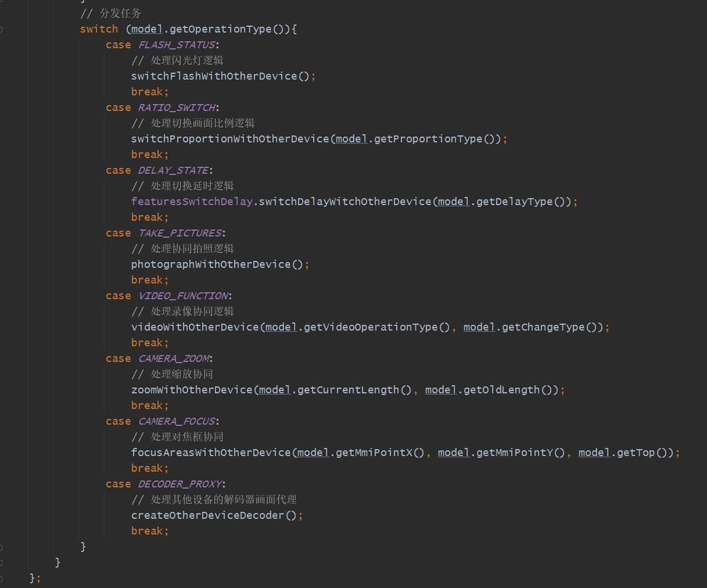The height and width of the screenshot is (588, 707).
Task: Click the comment '// 处理对焦框协同'
Action: click(177, 437)
